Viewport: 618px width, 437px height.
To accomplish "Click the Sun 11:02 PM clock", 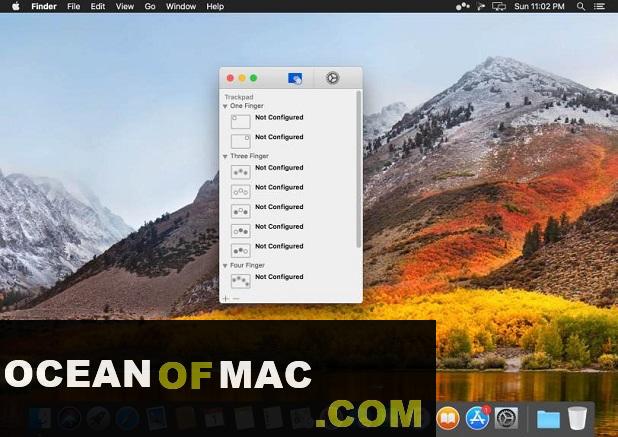I will tap(539, 6).
